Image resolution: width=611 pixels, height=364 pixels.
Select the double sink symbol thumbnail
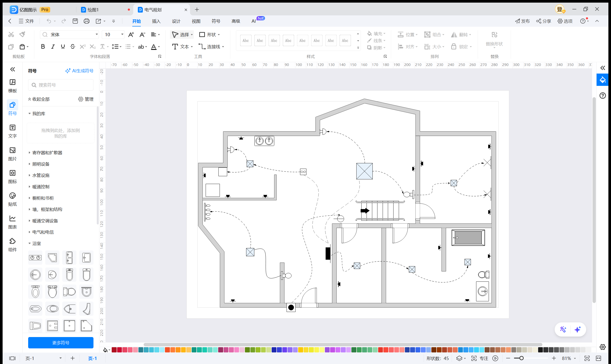point(35,258)
